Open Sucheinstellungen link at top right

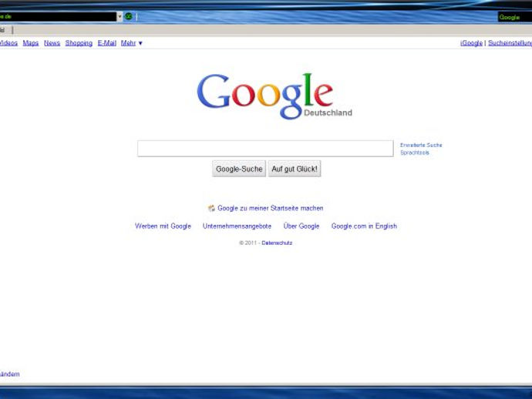click(510, 43)
